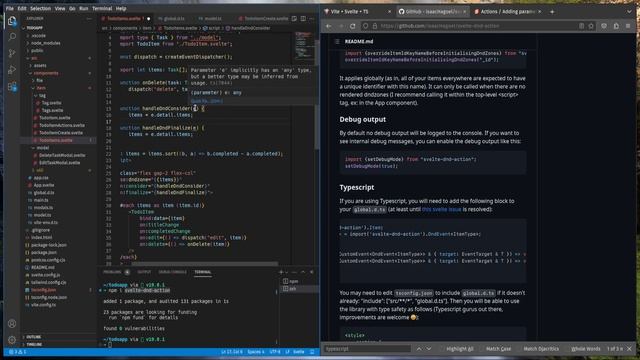640x360 pixels.
Task: Click the code minimap in the editor
Action: (304, 45)
